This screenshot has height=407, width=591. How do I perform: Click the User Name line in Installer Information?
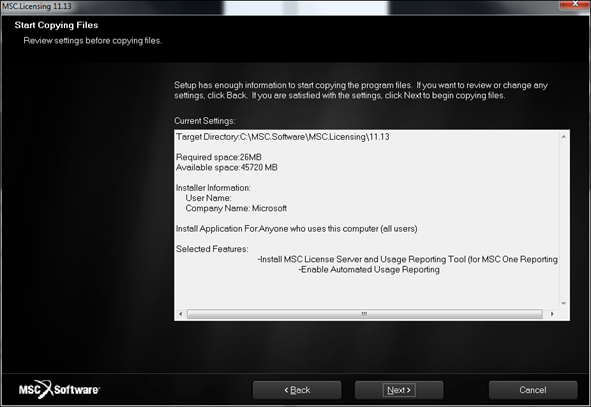coord(208,198)
